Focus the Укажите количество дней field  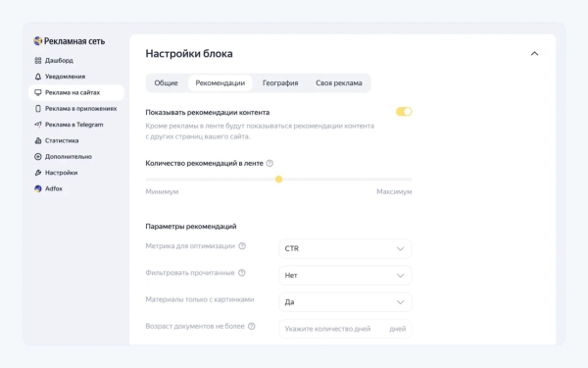click(x=345, y=329)
